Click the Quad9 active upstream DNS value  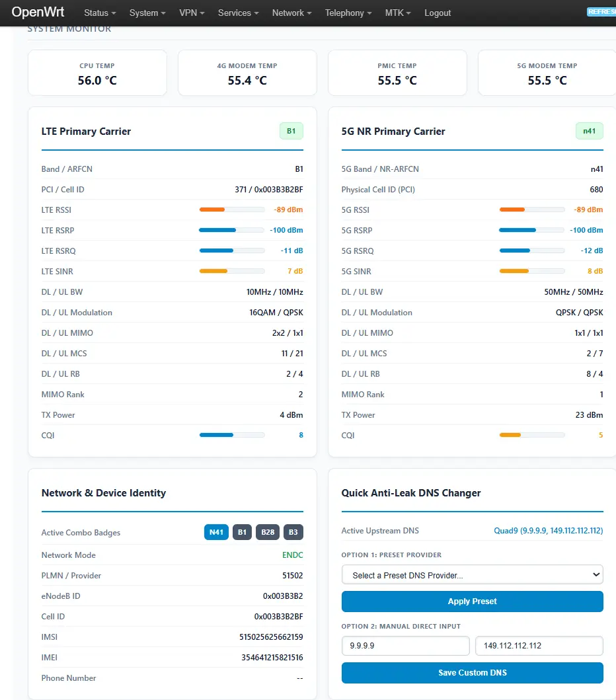pyautogui.click(x=548, y=530)
